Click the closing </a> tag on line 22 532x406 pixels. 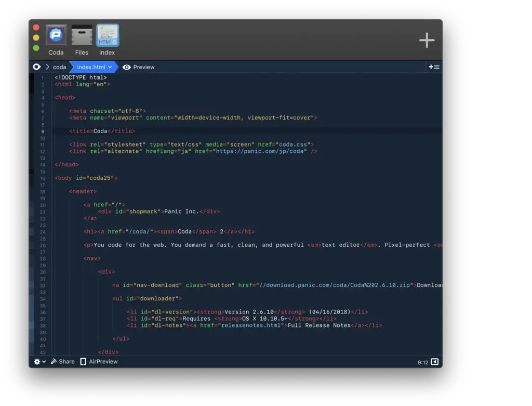coord(90,218)
